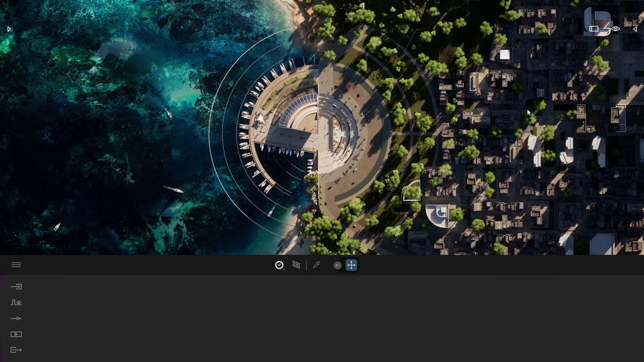Expand the left library panel arrow
644x362 pixels.
9,29
